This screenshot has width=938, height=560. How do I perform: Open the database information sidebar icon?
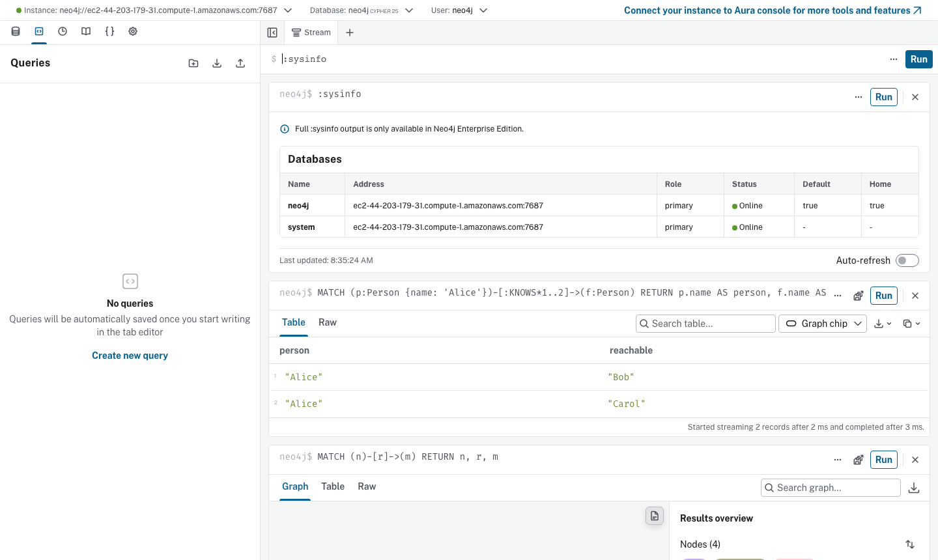click(16, 31)
